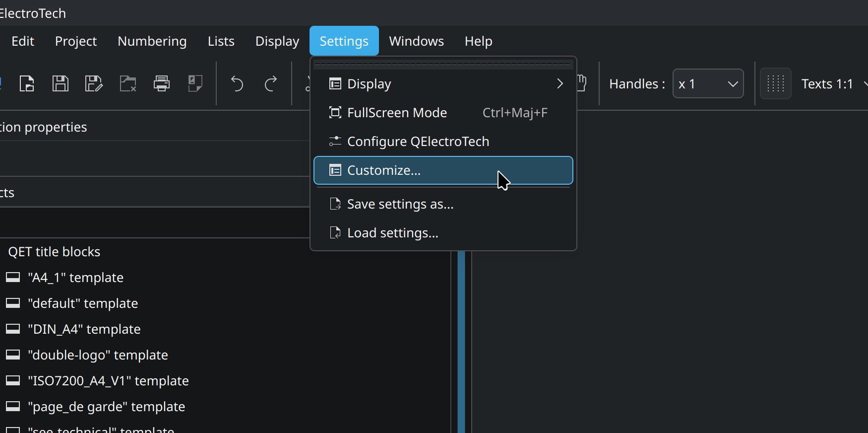Choose Load settings... entry

pos(443,233)
